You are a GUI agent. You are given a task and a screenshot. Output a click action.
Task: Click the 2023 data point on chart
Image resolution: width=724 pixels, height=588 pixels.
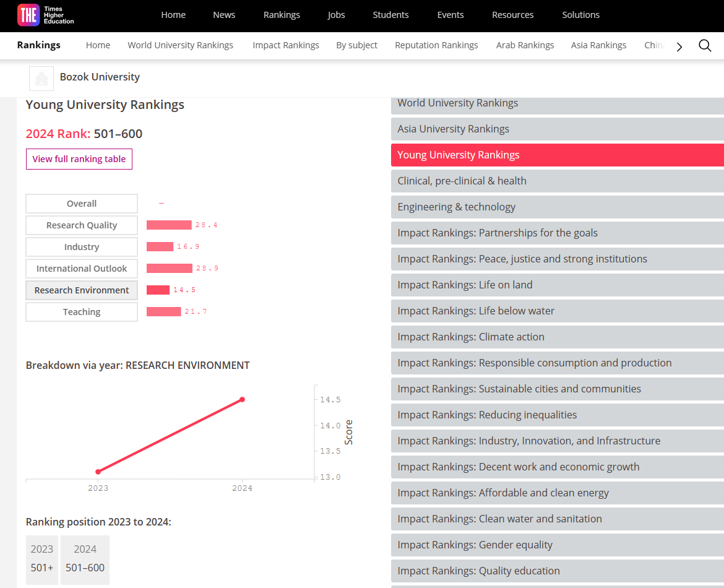point(98,472)
